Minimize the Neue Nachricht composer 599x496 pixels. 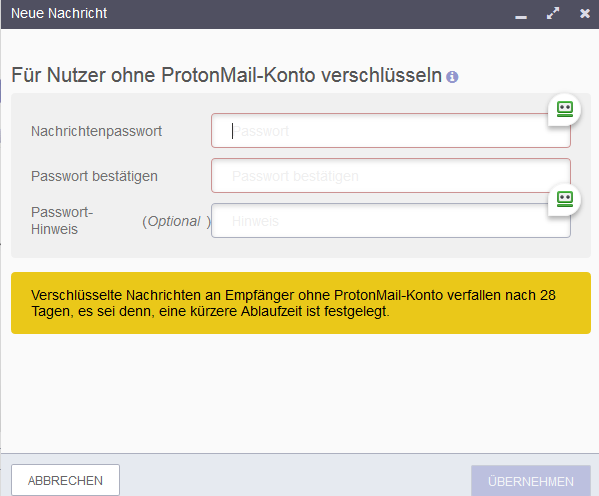pos(521,16)
